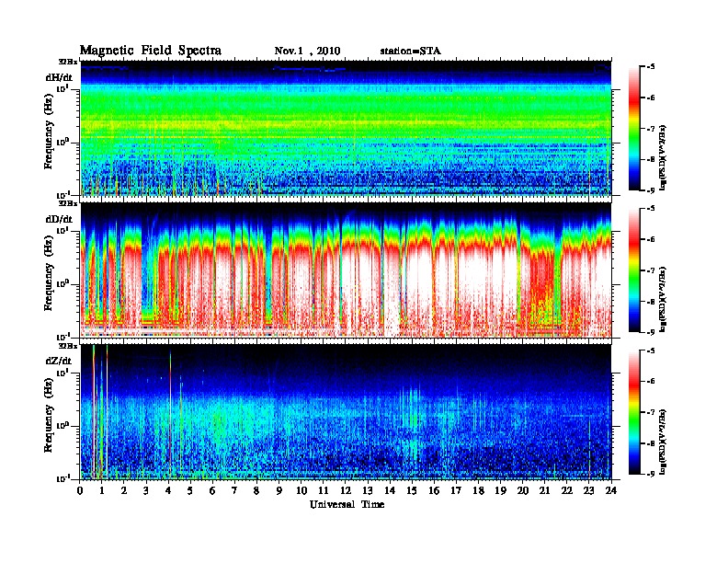This screenshot has height=563, width=728.
Task: Click the "Nov.1 , 2010" date label
Action: pyautogui.click(x=307, y=51)
